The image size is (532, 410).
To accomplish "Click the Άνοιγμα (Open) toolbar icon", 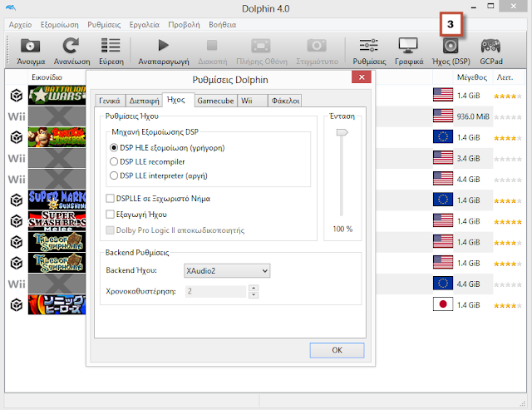I will tap(31, 46).
